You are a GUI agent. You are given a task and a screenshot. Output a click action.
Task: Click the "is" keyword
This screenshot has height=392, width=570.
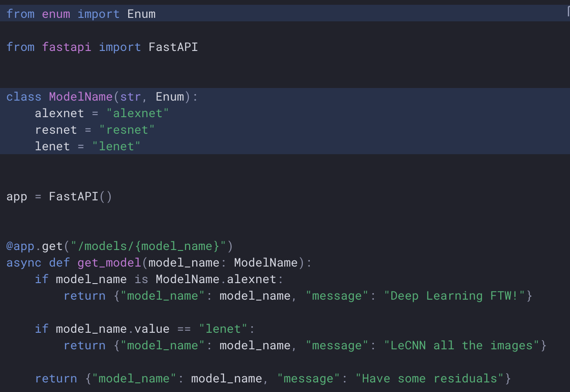(x=141, y=279)
